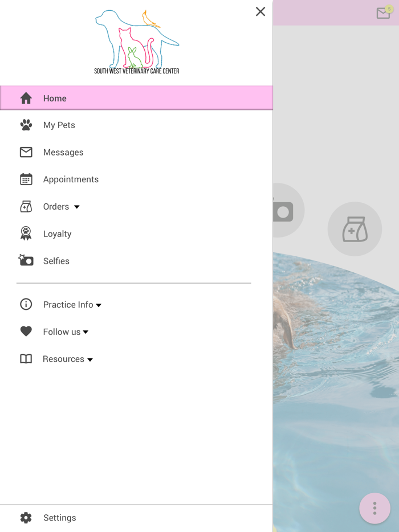
Task: Open the Messages menu entry
Action: coord(63,152)
